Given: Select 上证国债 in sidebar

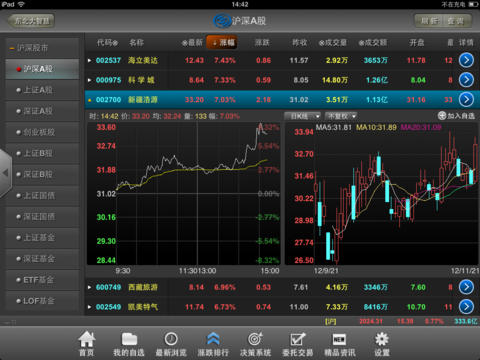Looking at the screenshot, I should (42, 196).
